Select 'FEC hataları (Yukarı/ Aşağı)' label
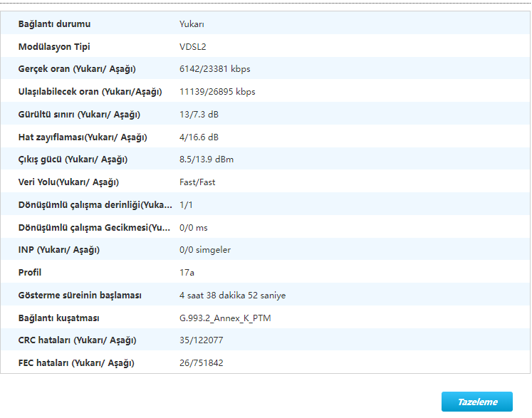The height and width of the screenshot is (418, 532). pyautogui.click(x=76, y=362)
